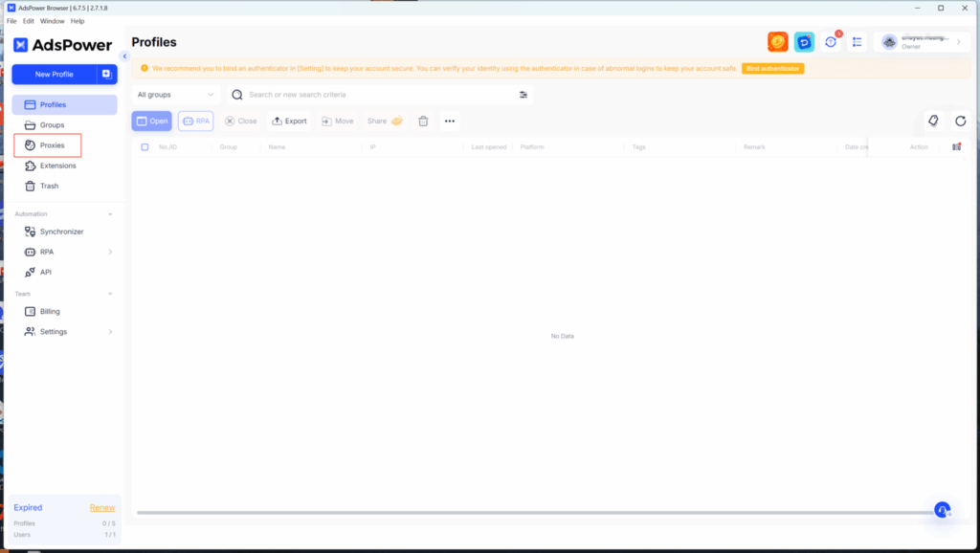Click the orange coin rewards icon
This screenshot has height=553, width=980.
(x=777, y=42)
